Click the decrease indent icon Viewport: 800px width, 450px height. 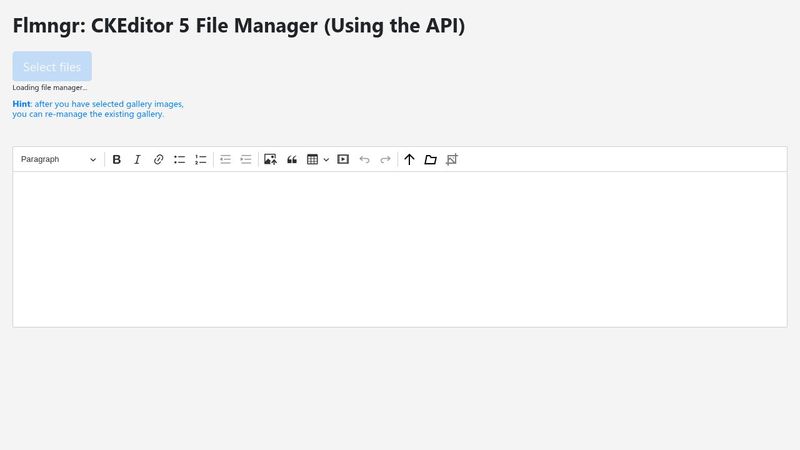coord(225,159)
